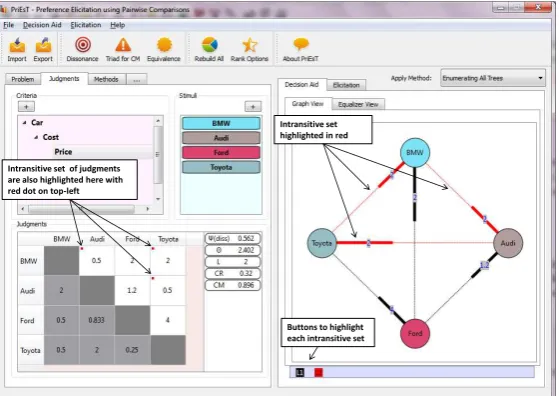Click the Audi graph node
This screenshot has width=559, height=396.
pos(508,243)
